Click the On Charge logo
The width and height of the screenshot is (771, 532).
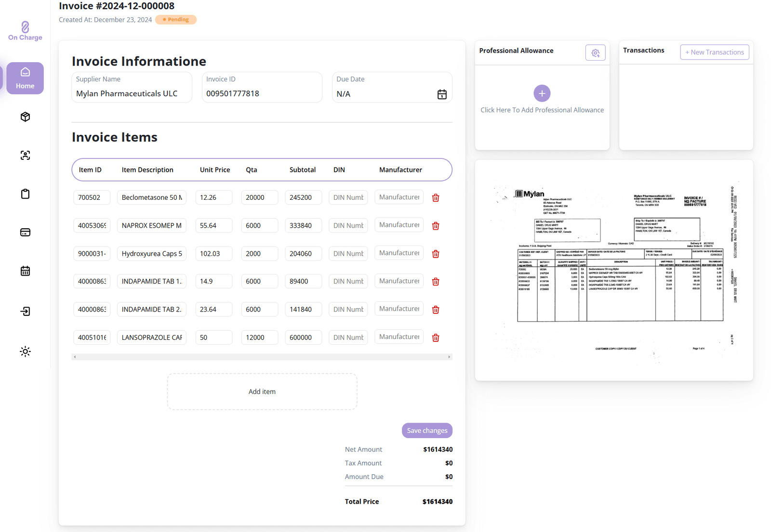[25, 31]
